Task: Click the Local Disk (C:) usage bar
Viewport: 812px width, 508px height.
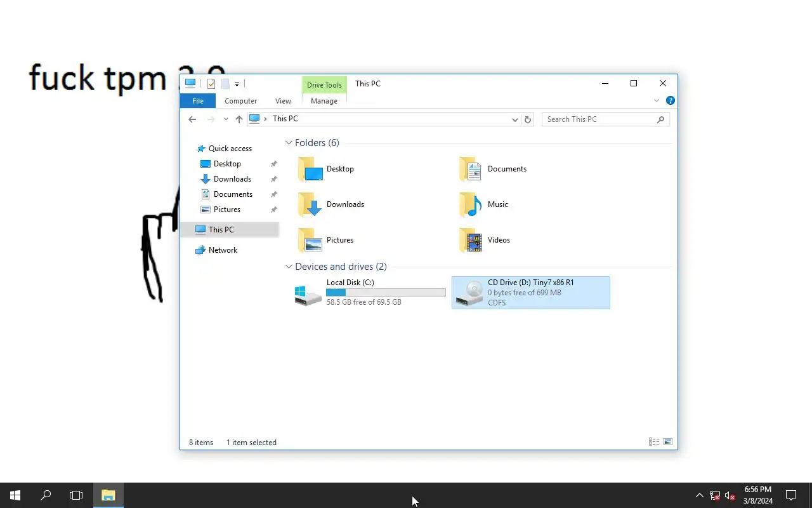Action: pyautogui.click(x=386, y=292)
